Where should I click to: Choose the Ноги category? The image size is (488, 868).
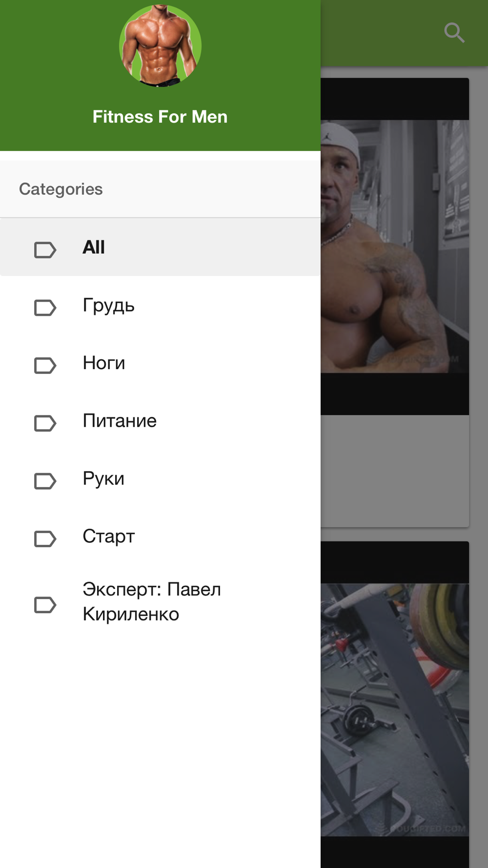click(160, 363)
